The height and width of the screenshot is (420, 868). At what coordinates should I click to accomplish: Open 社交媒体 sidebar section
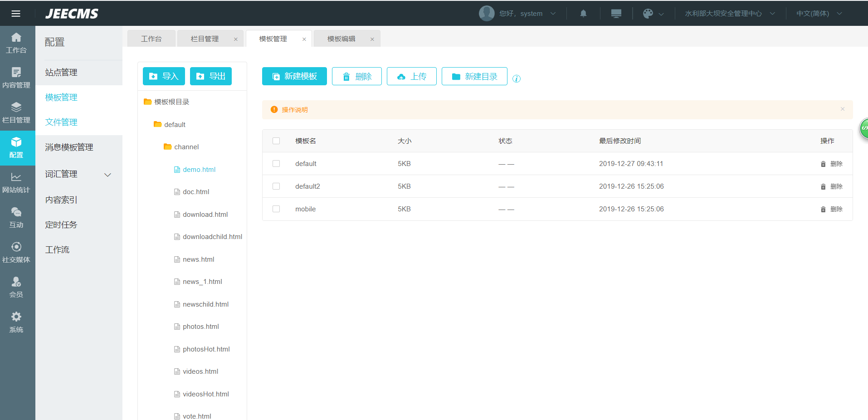coord(16,253)
